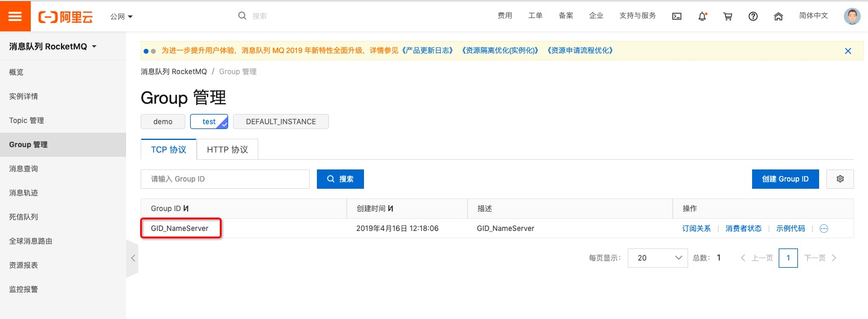Open more actions ellipsis for GID_NameServer
The image size is (868, 319).
pyautogui.click(x=823, y=229)
